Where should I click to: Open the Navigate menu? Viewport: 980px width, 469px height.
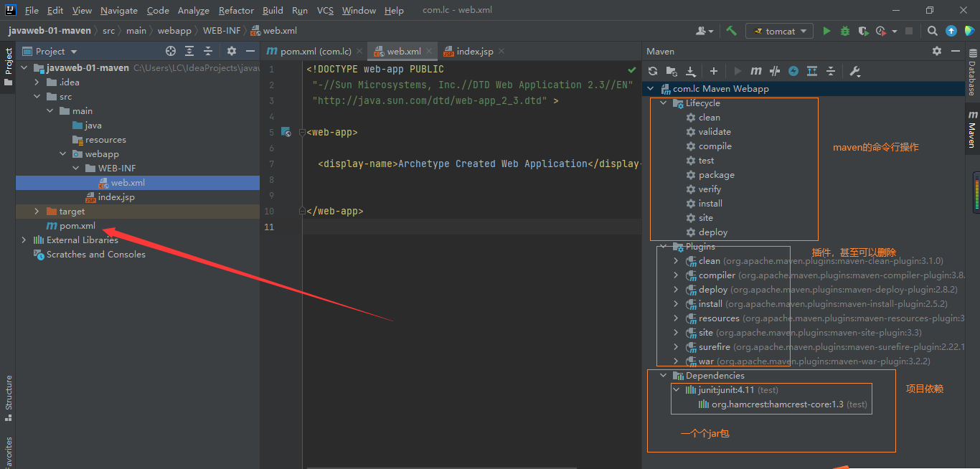click(x=119, y=11)
